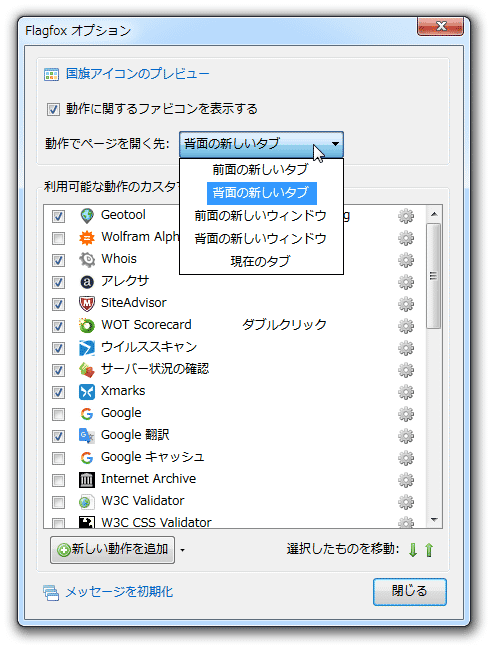
Task: Open 国旗アイコンのプレビュー link
Action: pyautogui.click(x=138, y=74)
